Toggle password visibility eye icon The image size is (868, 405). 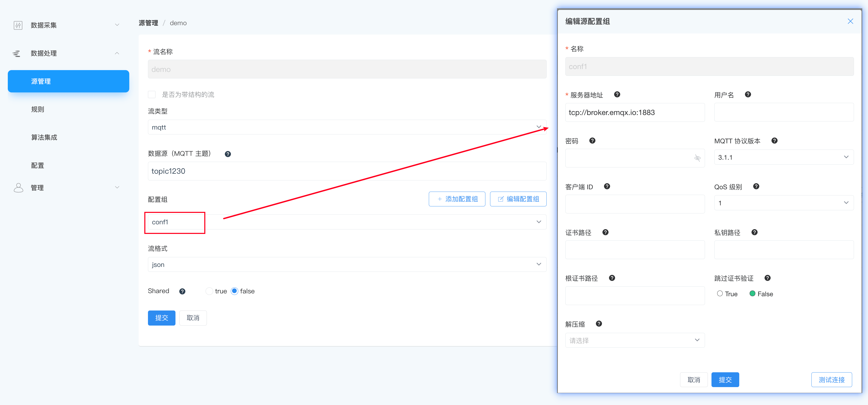697,158
